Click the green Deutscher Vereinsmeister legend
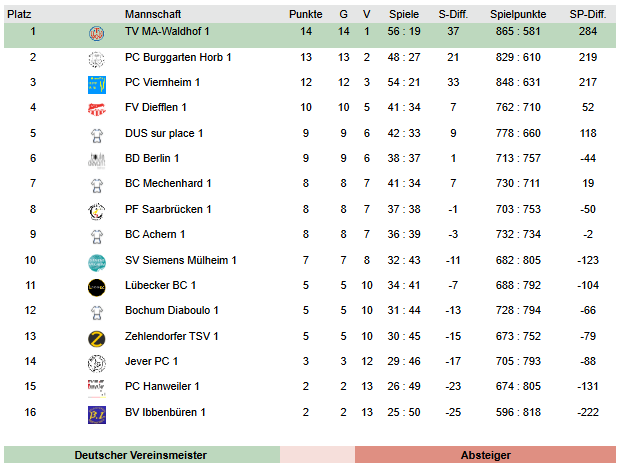 click(x=141, y=455)
